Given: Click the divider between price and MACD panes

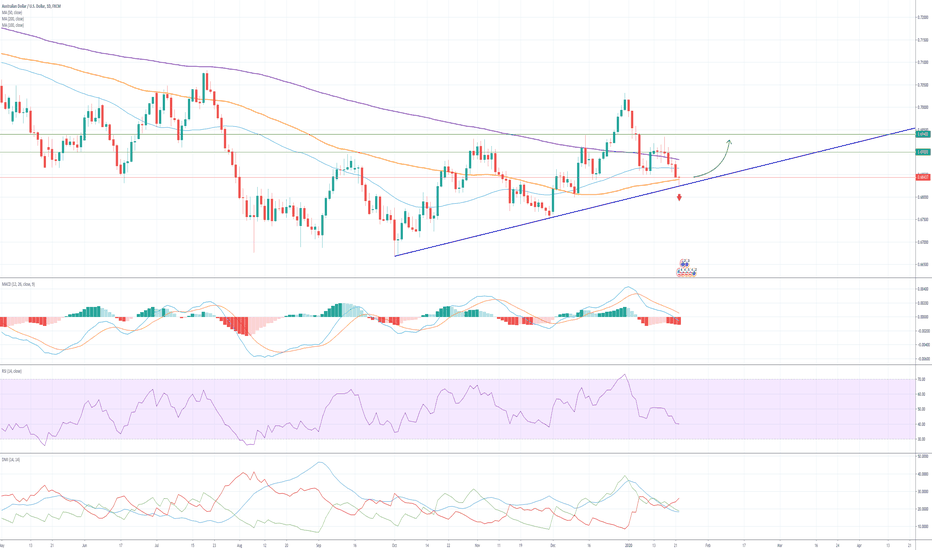Looking at the screenshot, I should pos(450,279).
